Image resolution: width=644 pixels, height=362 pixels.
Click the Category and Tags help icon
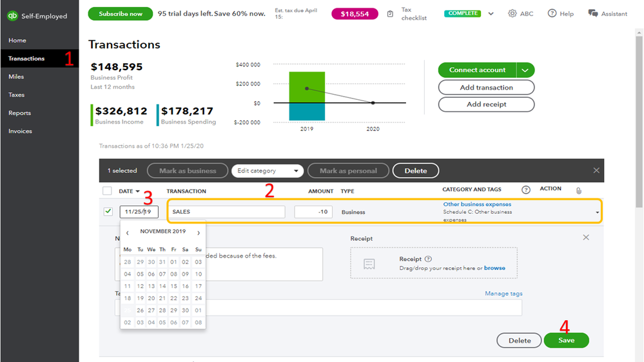tap(526, 189)
